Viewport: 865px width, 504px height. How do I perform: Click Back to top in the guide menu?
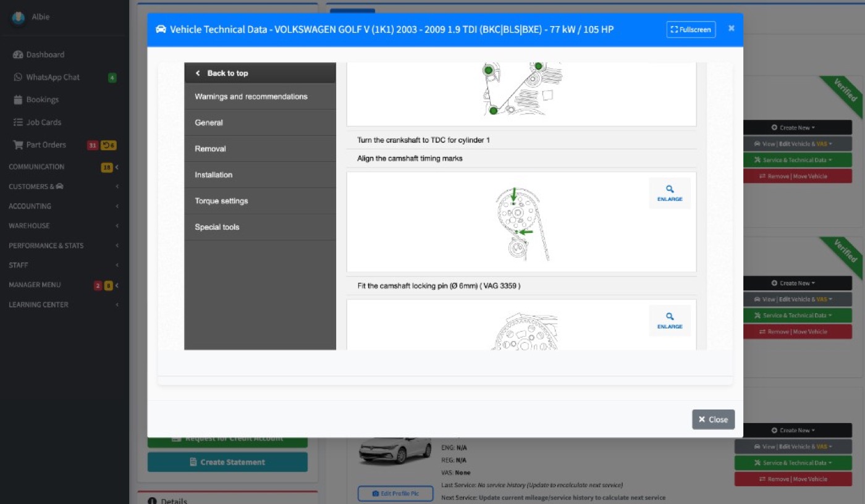pos(260,73)
